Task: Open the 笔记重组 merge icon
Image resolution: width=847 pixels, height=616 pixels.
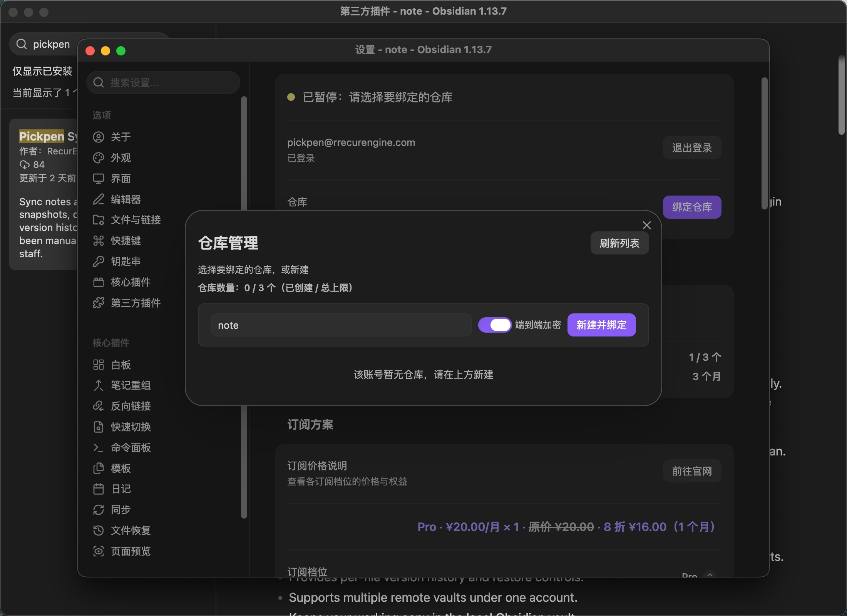Action: [x=99, y=385]
